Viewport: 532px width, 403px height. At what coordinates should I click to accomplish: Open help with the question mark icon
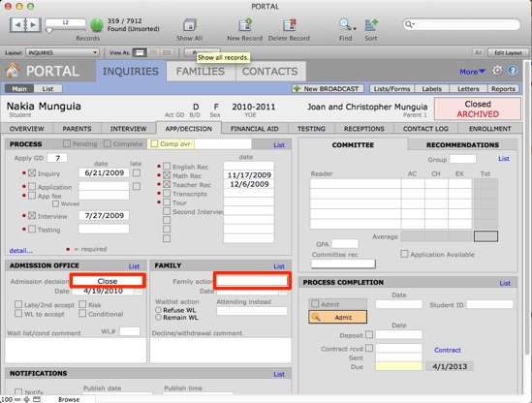tap(513, 71)
